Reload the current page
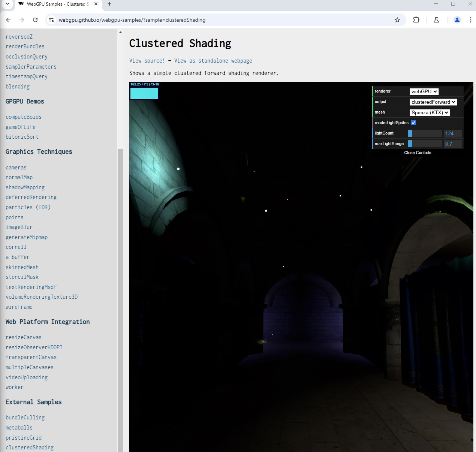 click(x=35, y=20)
